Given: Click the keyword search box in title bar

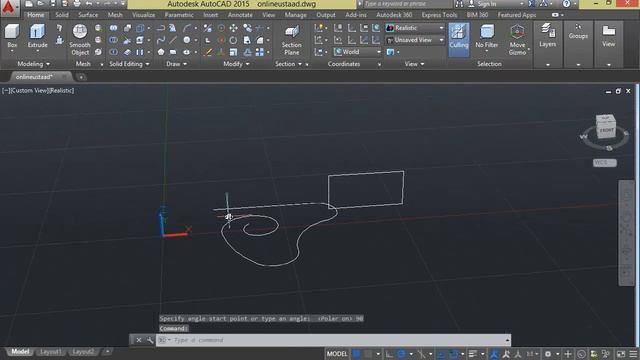Looking at the screenshot, I should [x=407, y=4].
